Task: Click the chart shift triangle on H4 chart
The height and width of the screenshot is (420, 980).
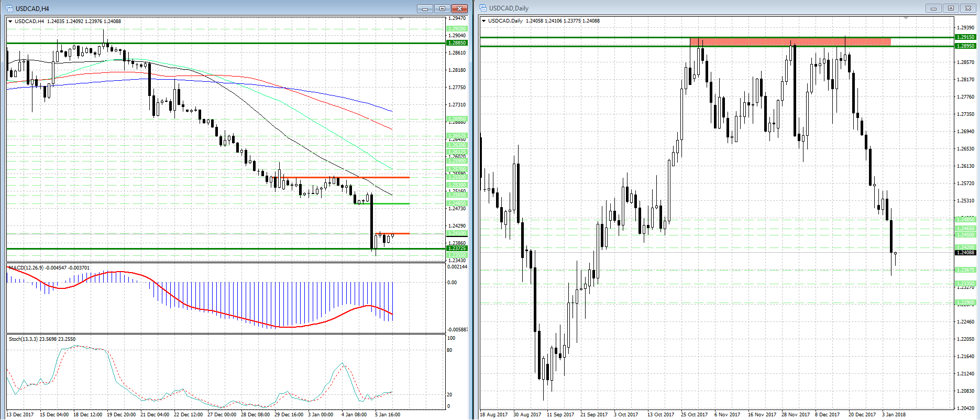Action: coord(401,19)
